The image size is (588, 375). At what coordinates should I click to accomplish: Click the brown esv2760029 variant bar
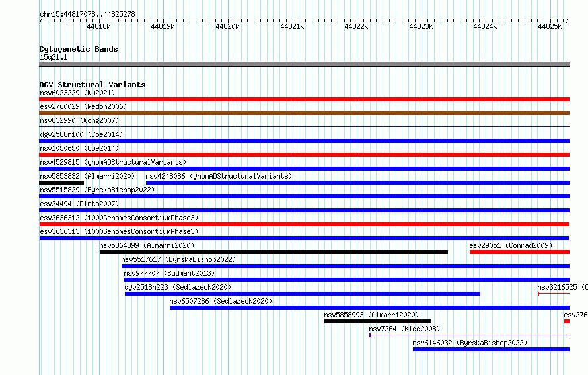pos(304,113)
